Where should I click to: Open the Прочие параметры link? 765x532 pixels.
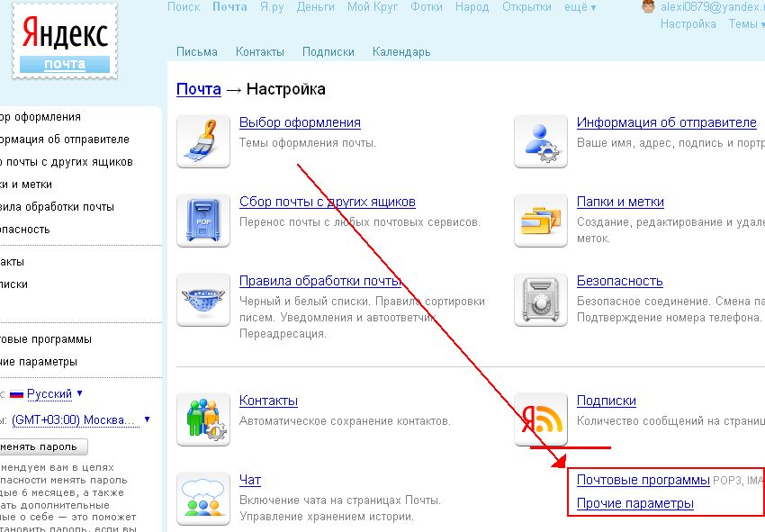tap(635, 503)
